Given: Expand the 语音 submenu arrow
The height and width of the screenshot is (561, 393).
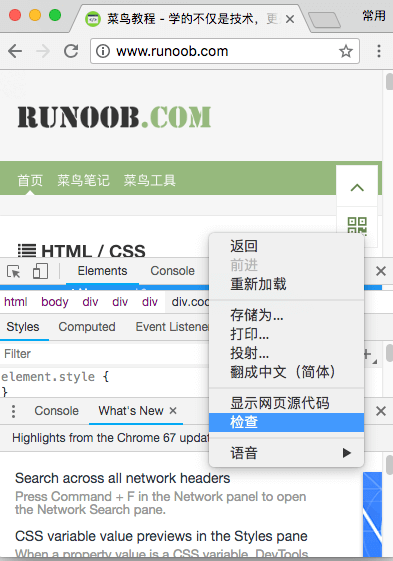Looking at the screenshot, I should click(346, 453).
